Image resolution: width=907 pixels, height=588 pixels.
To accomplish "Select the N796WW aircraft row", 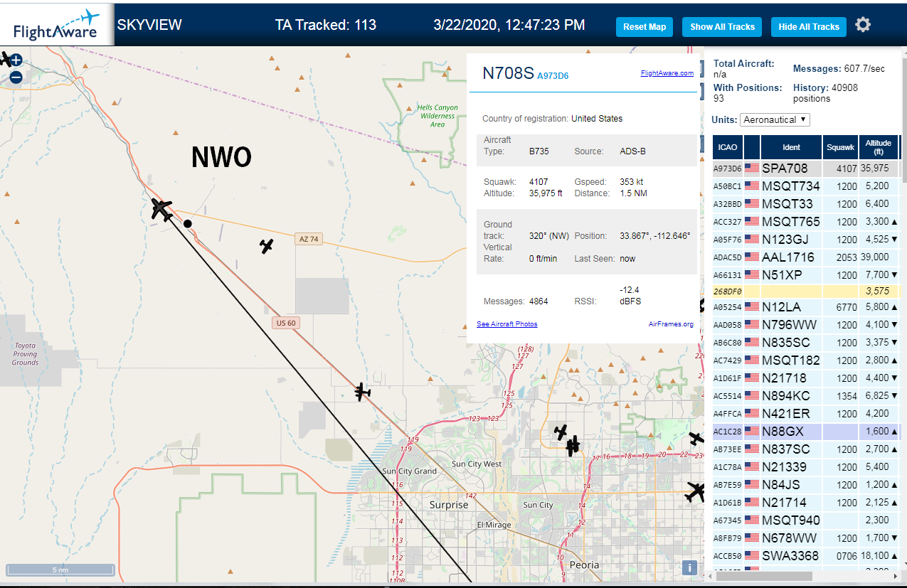I will pyautogui.click(x=806, y=325).
